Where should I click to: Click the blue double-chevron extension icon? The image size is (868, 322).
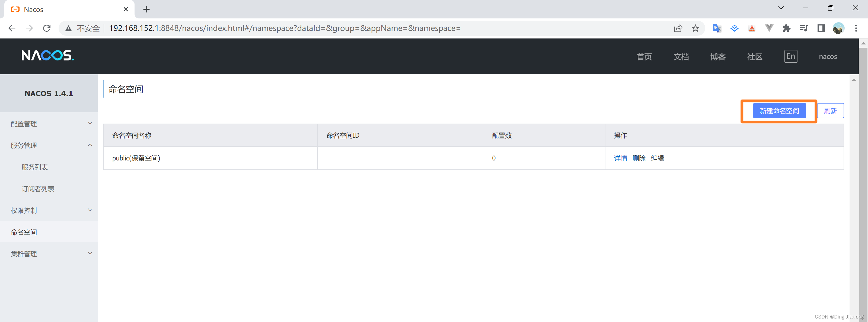(x=734, y=28)
